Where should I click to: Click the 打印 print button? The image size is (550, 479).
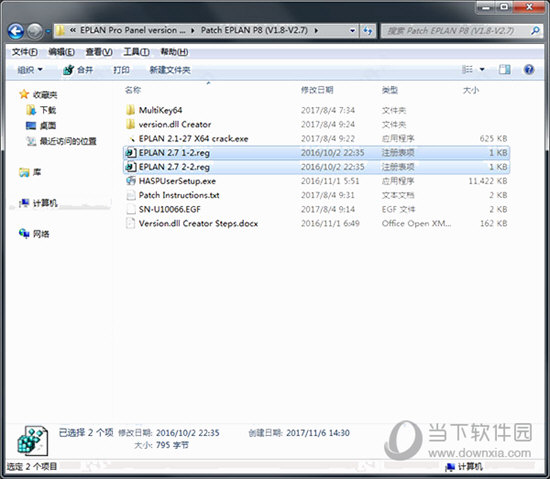point(121,70)
